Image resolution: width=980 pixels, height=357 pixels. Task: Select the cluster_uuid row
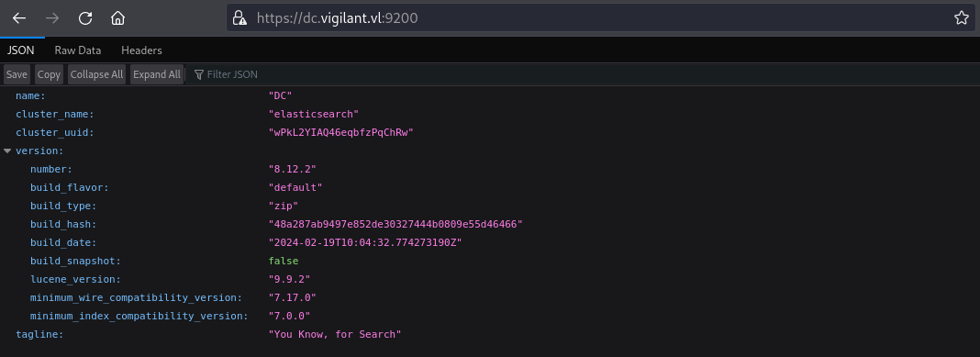click(490, 132)
